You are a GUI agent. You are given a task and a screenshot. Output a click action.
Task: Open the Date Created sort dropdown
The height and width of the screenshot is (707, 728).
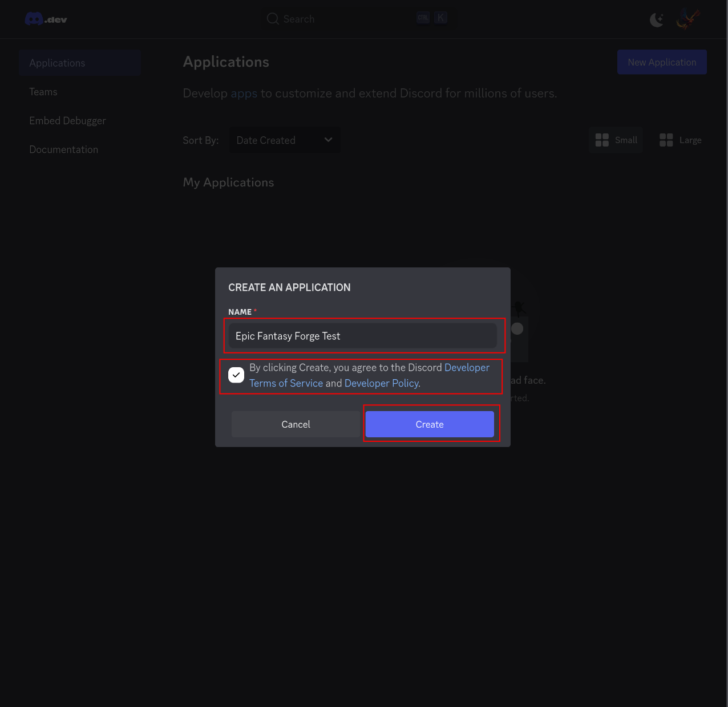tap(284, 140)
